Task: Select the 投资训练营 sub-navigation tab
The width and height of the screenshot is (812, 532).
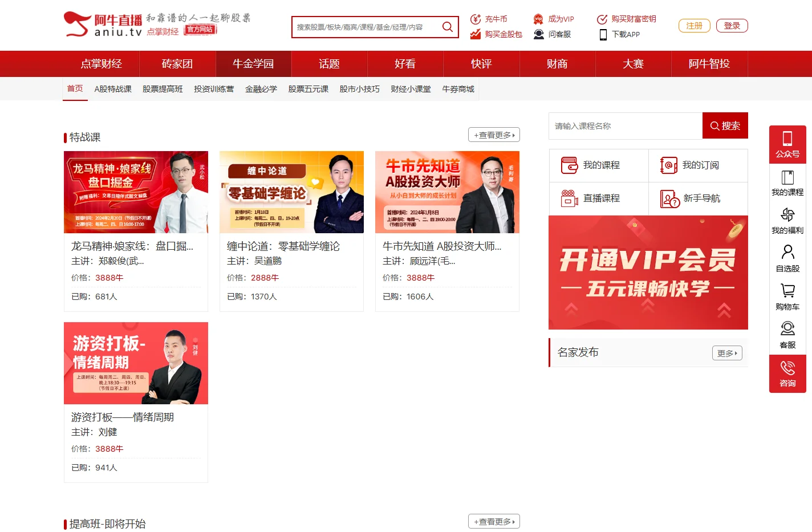Action: [214, 89]
